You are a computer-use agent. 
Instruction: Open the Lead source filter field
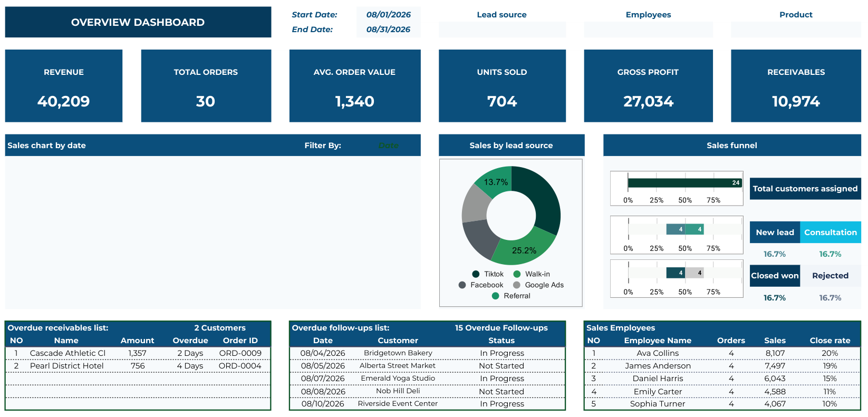(502, 30)
